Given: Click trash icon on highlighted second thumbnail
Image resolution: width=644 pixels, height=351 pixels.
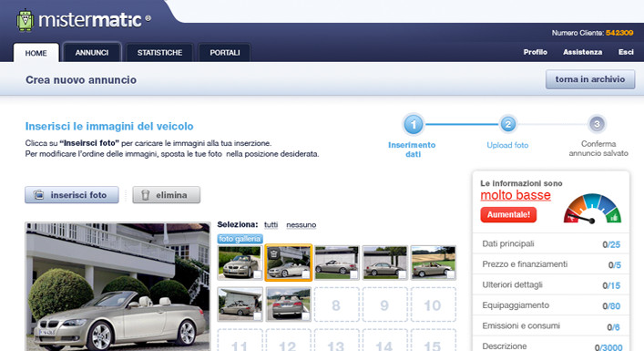Looking at the screenshot, I should 274,254.
